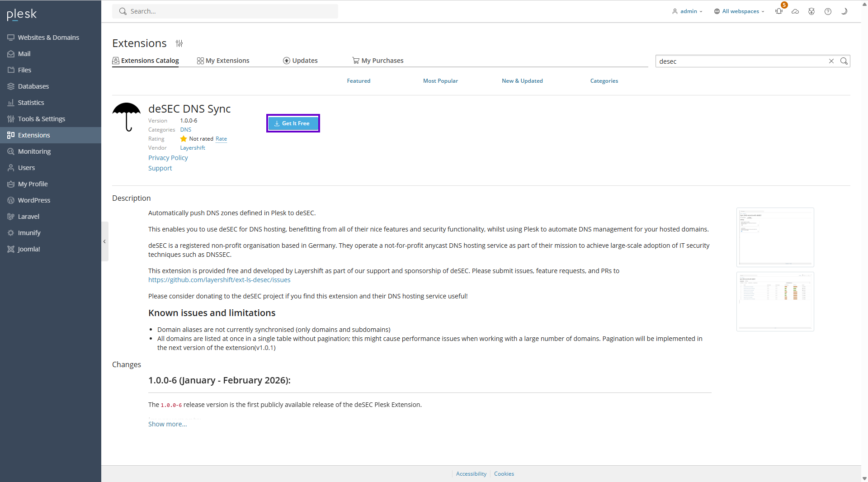The height and width of the screenshot is (482, 868).
Task: Click the Get It Free button
Action: (293, 123)
